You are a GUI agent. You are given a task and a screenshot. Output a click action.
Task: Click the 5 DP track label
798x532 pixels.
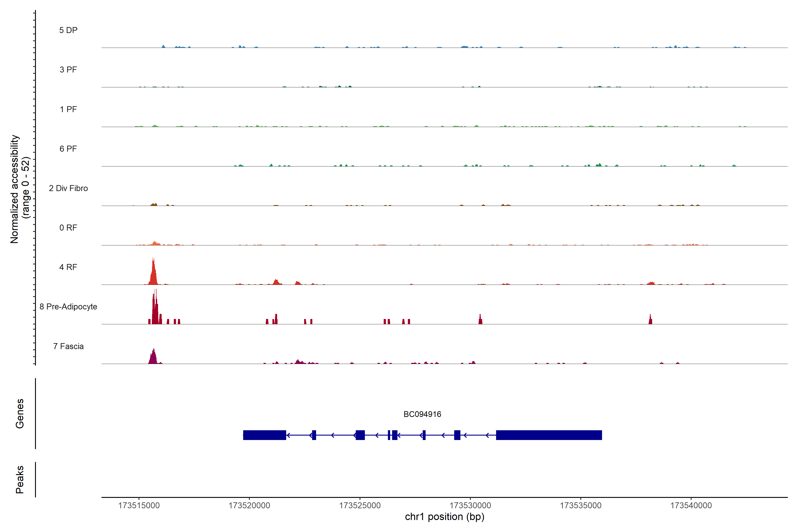(x=68, y=30)
